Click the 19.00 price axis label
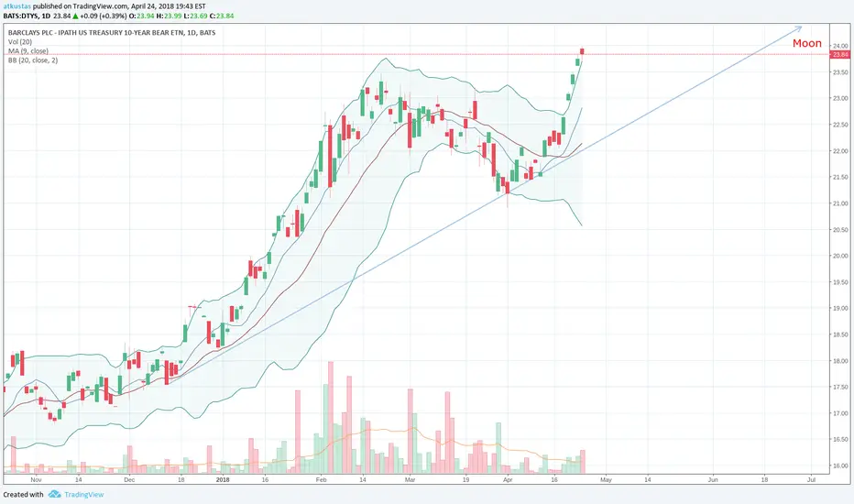Viewport: 854px width, 504px height. click(x=840, y=309)
